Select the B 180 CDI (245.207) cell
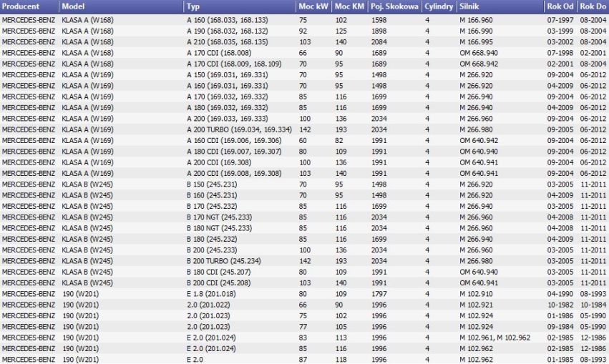This screenshot has height=364, width=609. (x=219, y=272)
